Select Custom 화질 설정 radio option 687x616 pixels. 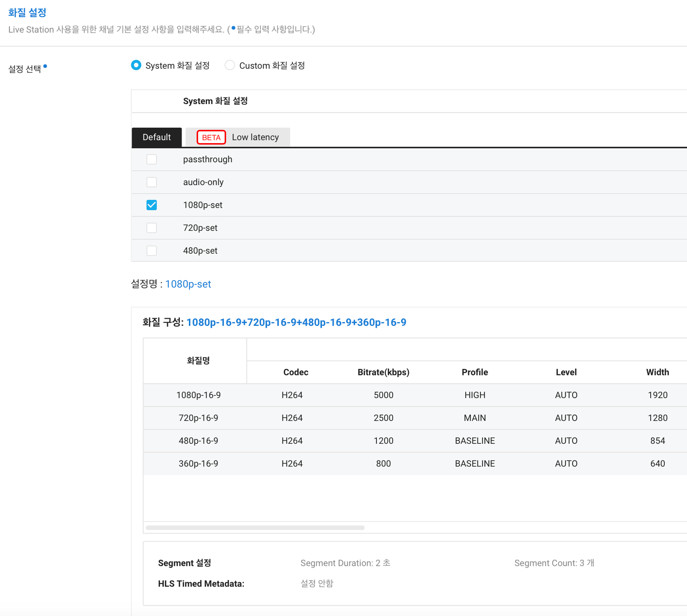click(x=229, y=65)
